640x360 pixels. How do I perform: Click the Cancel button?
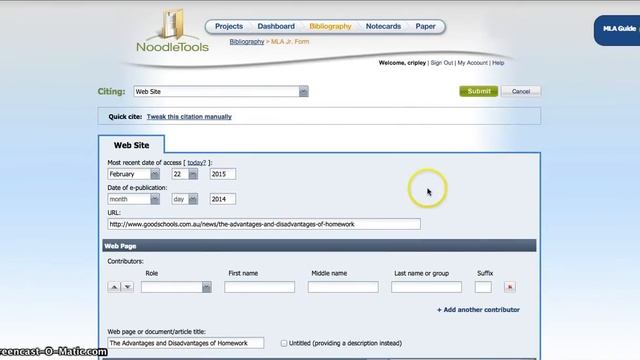521,91
